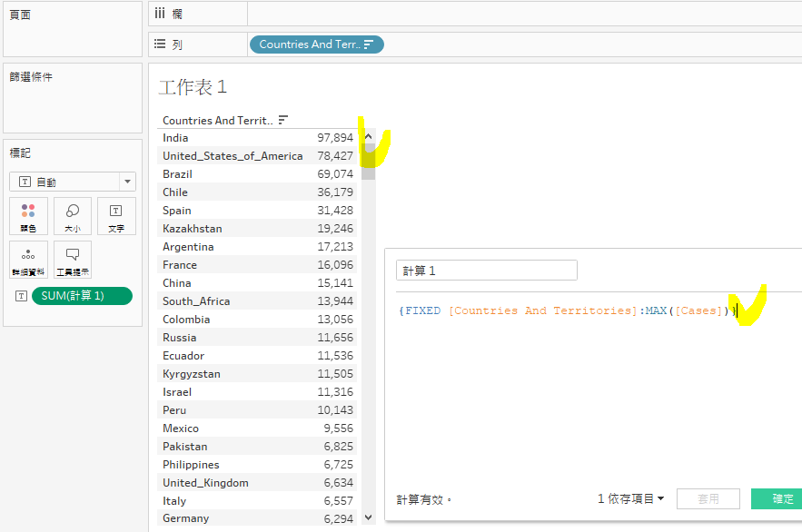This screenshot has height=532, width=802.
Task: Select the United_Kingdom row
Action: [257, 482]
